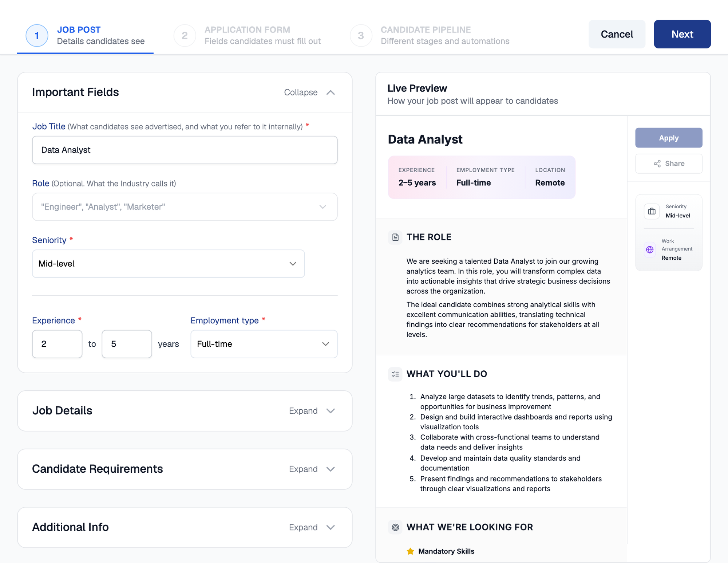728x563 pixels.
Task: Click the briefcase icon beside Seniority Mid-level
Action: click(652, 212)
